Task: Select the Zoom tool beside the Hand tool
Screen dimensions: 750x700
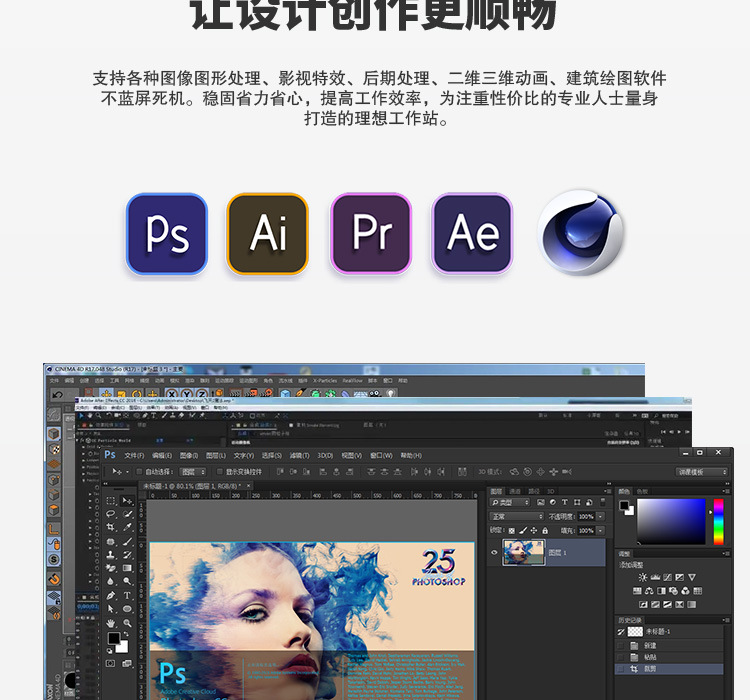Action: click(x=127, y=623)
